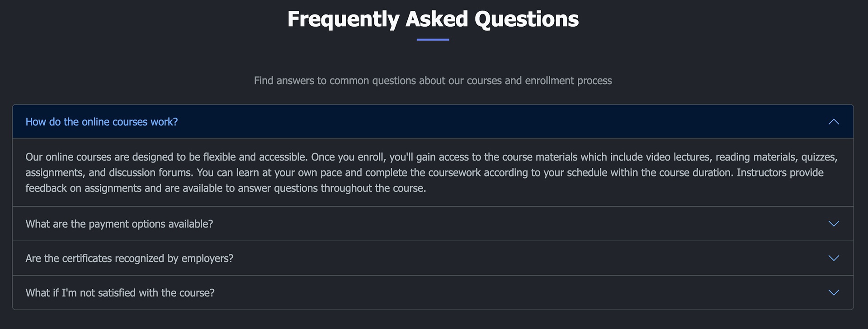Click "feedback on assignments" in the answer text

point(84,188)
